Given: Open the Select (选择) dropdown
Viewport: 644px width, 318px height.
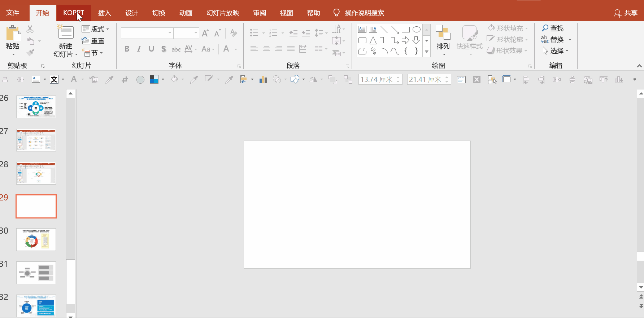Looking at the screenshot, I should pyautogui.click(x=556, y=51).
